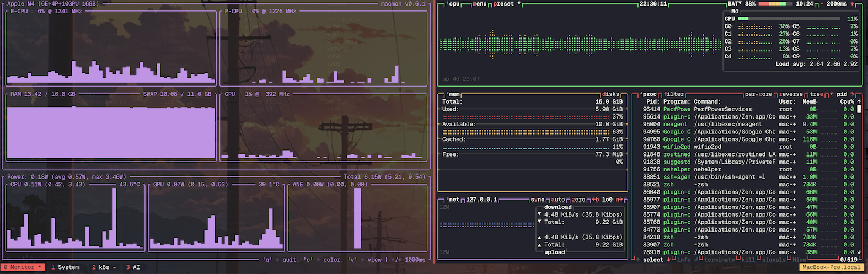This screenshot has width=868, height=274.
Task: Select previous sort column left arrow
Action: 832,94
